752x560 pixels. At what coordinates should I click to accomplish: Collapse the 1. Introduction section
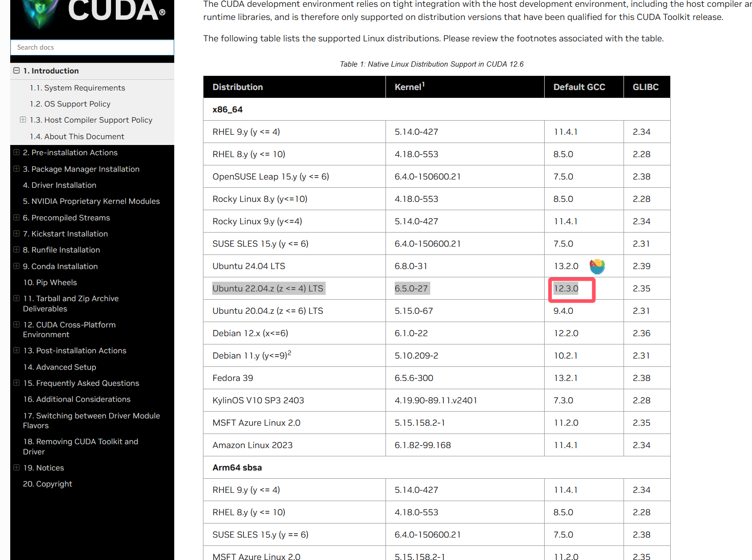[x=17, y=71]
